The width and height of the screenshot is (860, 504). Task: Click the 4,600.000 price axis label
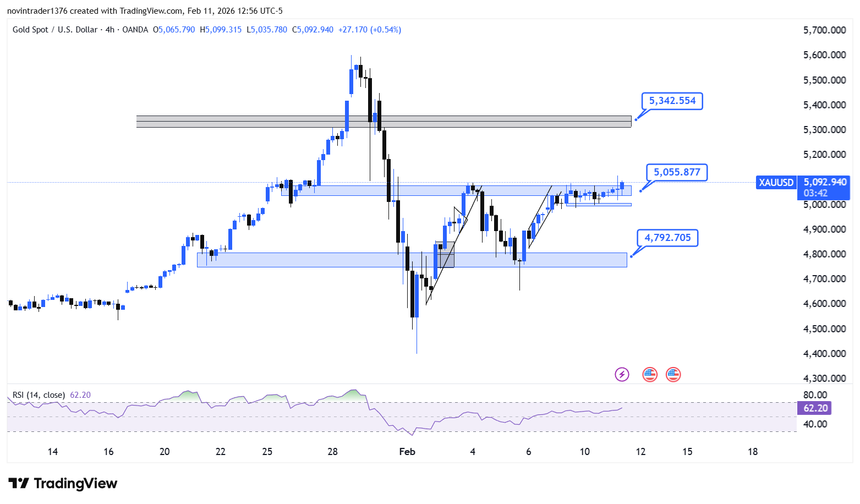click(x=825, y=304)
